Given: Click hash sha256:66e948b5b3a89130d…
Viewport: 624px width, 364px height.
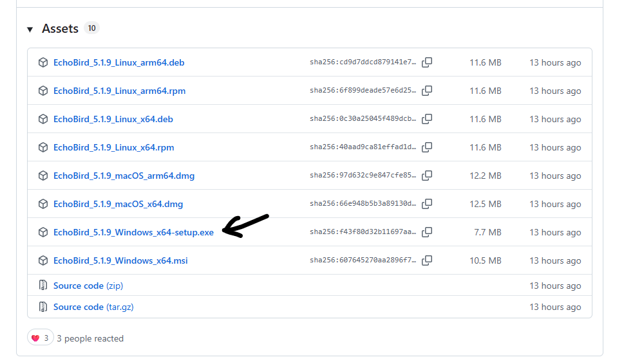Looking at the screenshot, I should (363, 203).
